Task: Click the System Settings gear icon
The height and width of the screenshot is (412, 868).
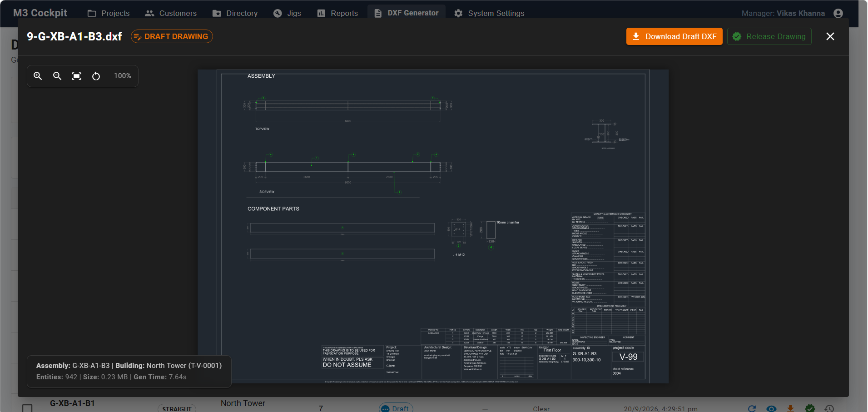Action: click(x=458, y=13)
